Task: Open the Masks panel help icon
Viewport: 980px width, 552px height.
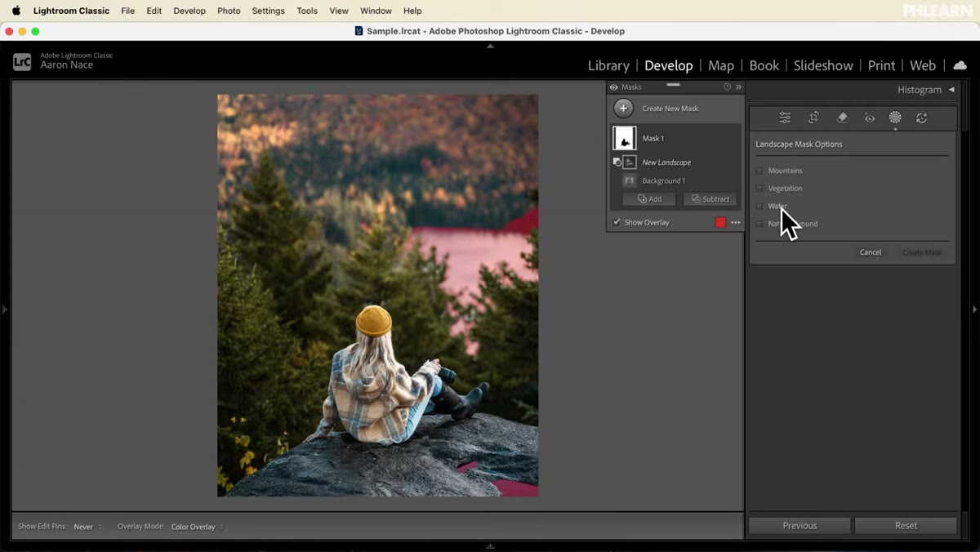Action: coord(727,87)
